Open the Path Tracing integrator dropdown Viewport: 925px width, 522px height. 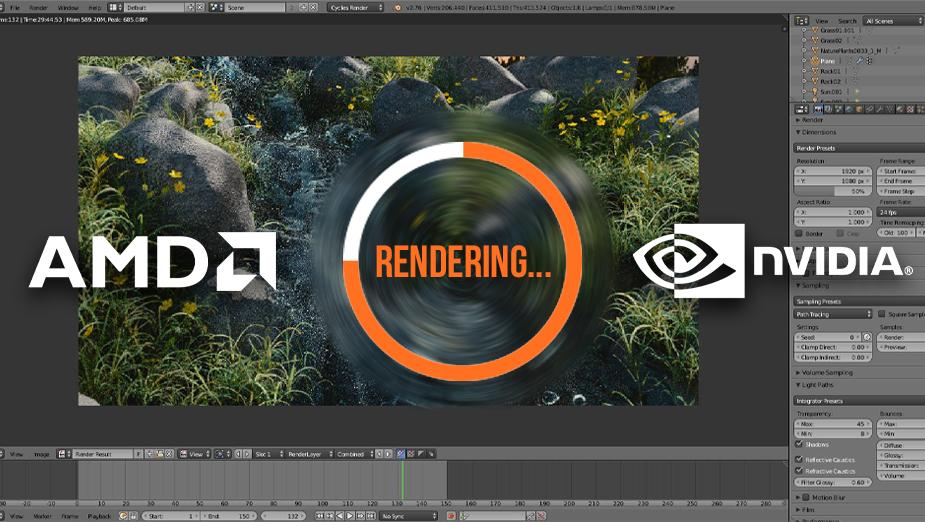coord(832,314)
